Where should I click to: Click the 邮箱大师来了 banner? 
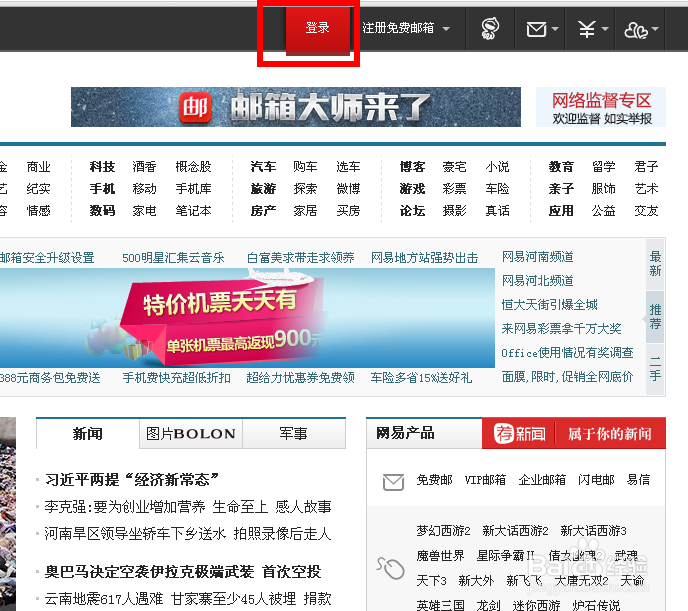coord(296,107)
